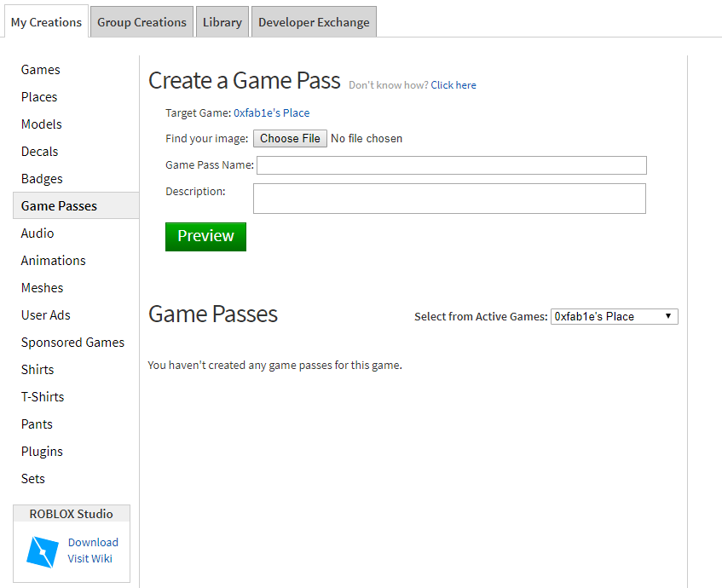The image size is (722, 588).
Task: Select User Ads in the sidebar
Action: [45, 315]
